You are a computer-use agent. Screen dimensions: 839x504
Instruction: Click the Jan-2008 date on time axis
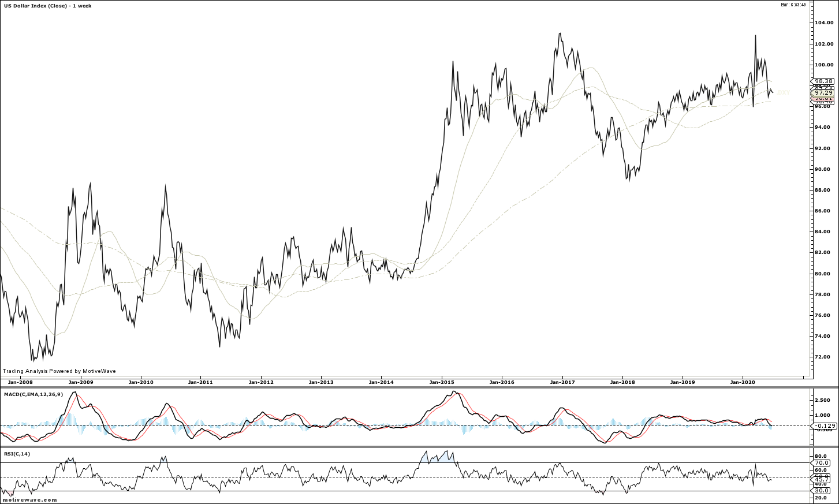[x=20, y=382]
